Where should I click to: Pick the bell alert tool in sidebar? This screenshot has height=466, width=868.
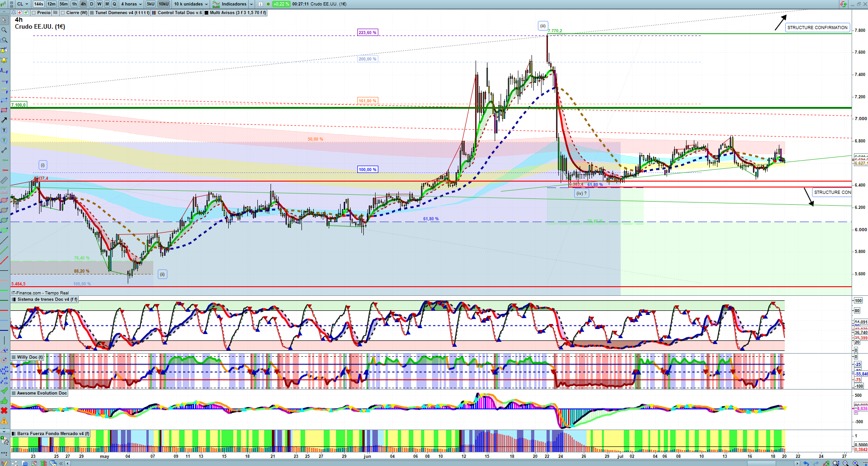coord(4,60)
